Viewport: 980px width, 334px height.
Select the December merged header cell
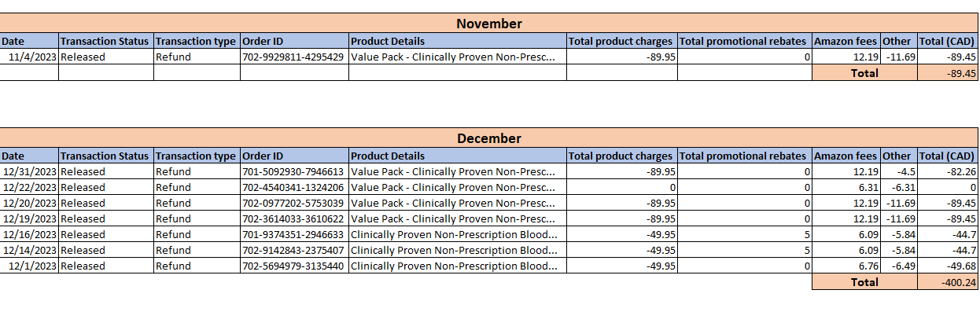tap(488, 138)
